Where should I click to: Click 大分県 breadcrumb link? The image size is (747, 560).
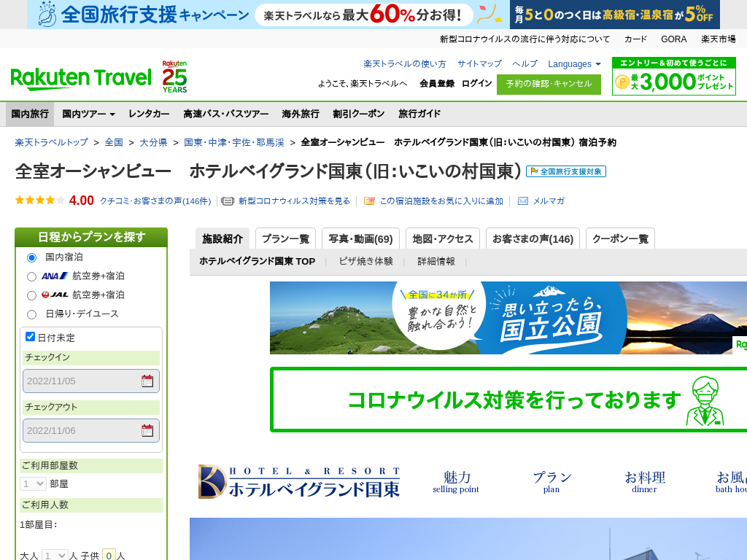coord(153,142)
